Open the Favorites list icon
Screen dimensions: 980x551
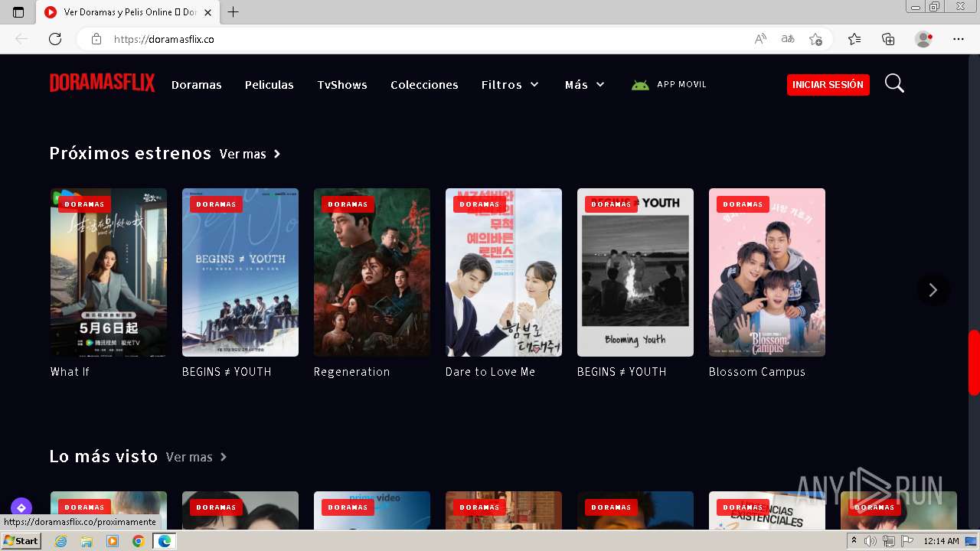(x=854, y=39)
